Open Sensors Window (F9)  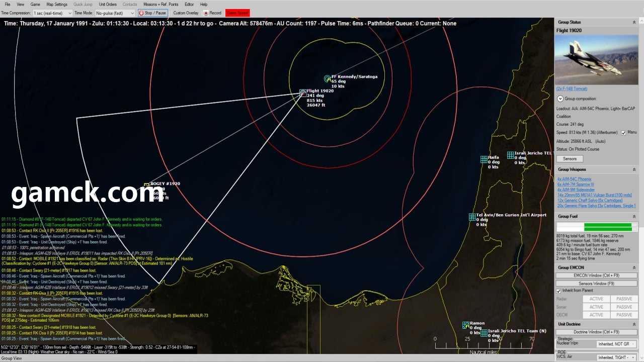pyautogui.click(x=596, y=284)
